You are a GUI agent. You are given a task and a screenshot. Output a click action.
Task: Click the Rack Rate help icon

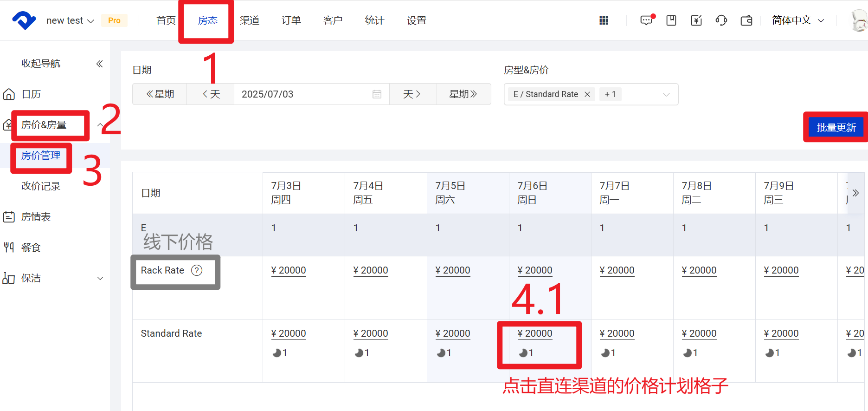[197, 270]
